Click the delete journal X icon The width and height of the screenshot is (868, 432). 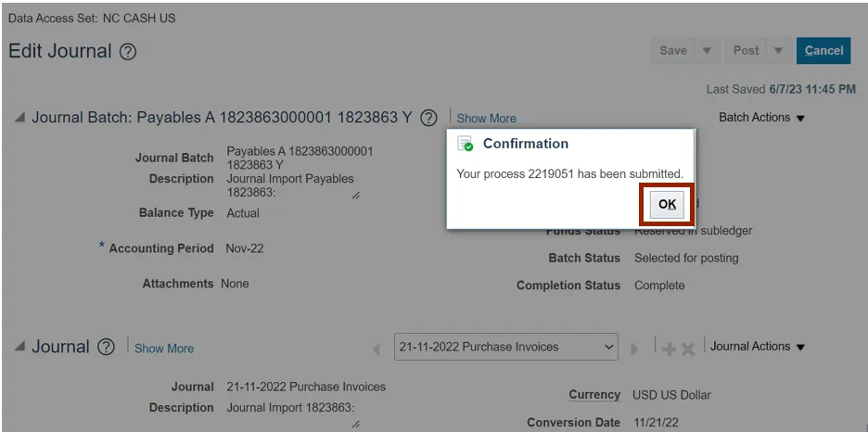click(688, 349)
